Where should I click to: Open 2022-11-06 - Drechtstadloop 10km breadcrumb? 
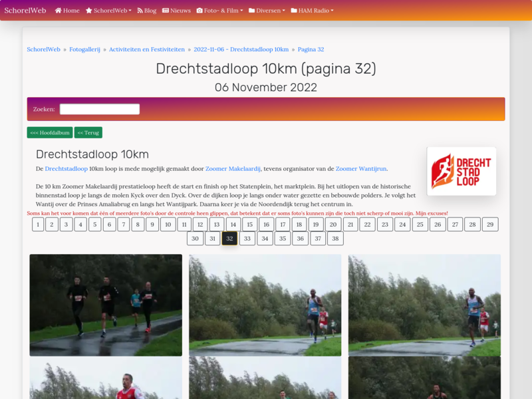[x=241, y=49]
